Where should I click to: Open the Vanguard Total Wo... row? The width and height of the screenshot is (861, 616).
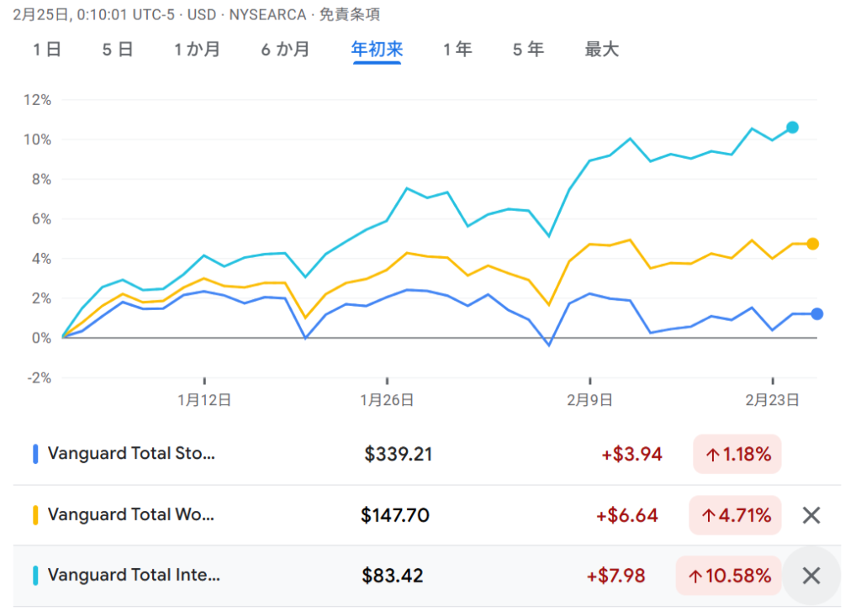click(131, 514)
